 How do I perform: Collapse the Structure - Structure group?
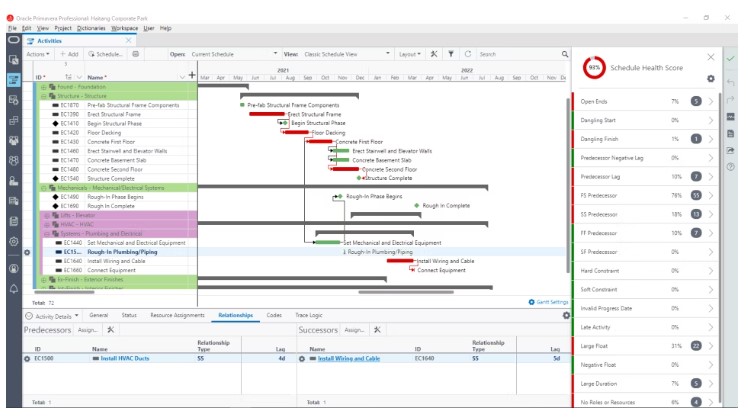(43, 96)
